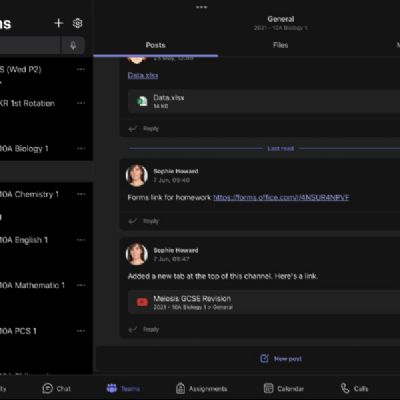The height and width of the screenshot is (400, 400).
Task: Start a New post
Action: (281, 359)
